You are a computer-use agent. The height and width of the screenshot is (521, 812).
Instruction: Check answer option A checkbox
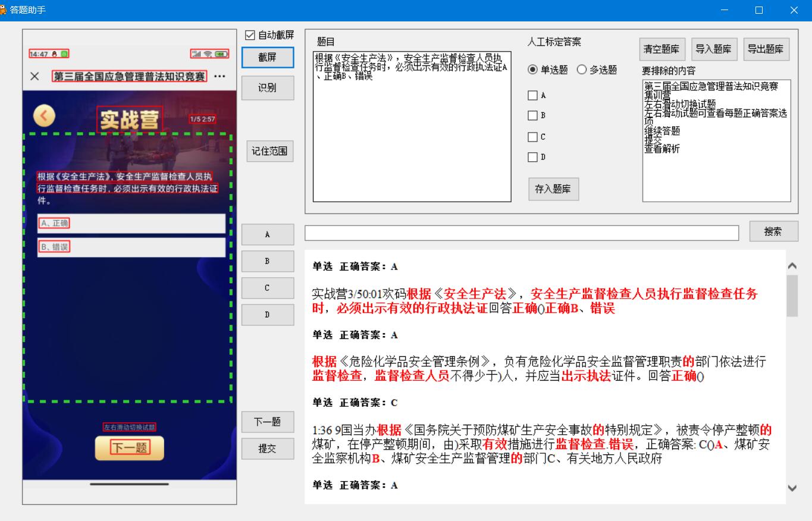coord(533,95)
